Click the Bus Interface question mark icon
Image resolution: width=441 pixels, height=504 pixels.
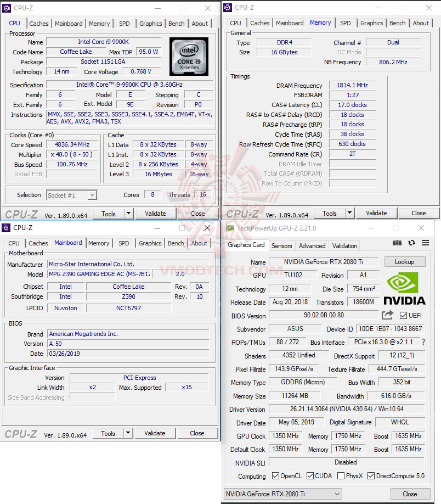423,342
